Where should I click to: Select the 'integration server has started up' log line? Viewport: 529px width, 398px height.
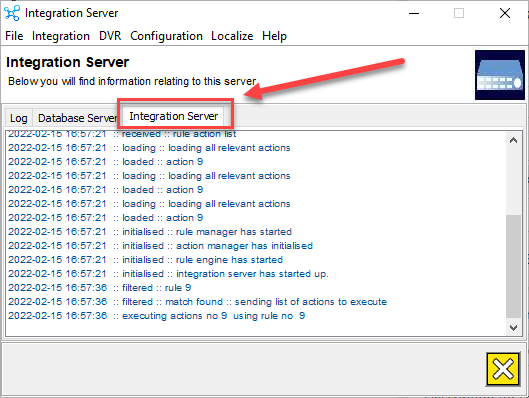[168, 274]
